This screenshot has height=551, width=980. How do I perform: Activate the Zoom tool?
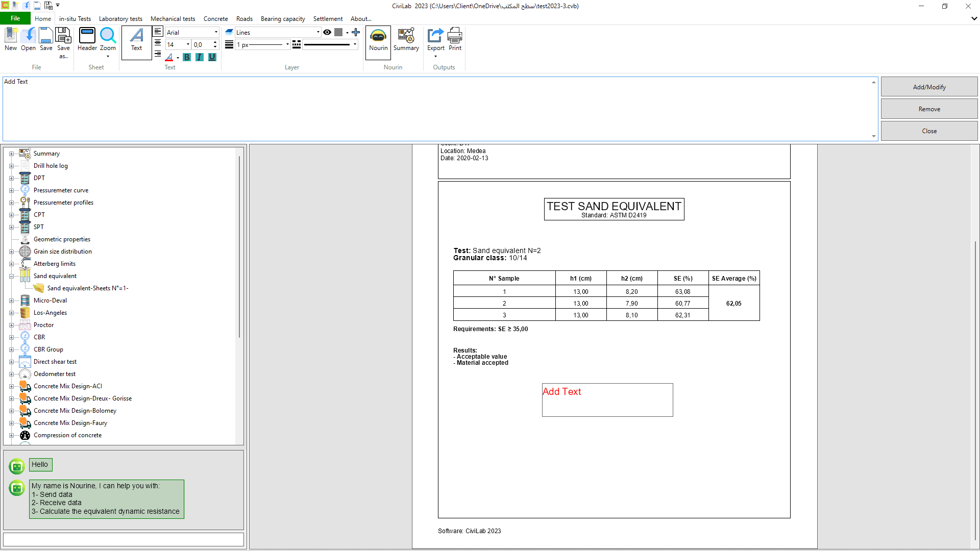point(108,41)
